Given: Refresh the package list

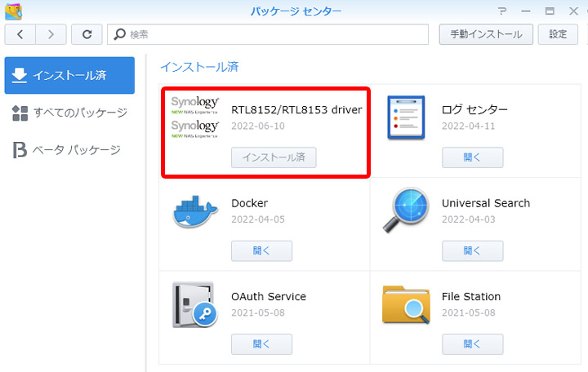Looking at the screenshot, I should pos(87,34).
